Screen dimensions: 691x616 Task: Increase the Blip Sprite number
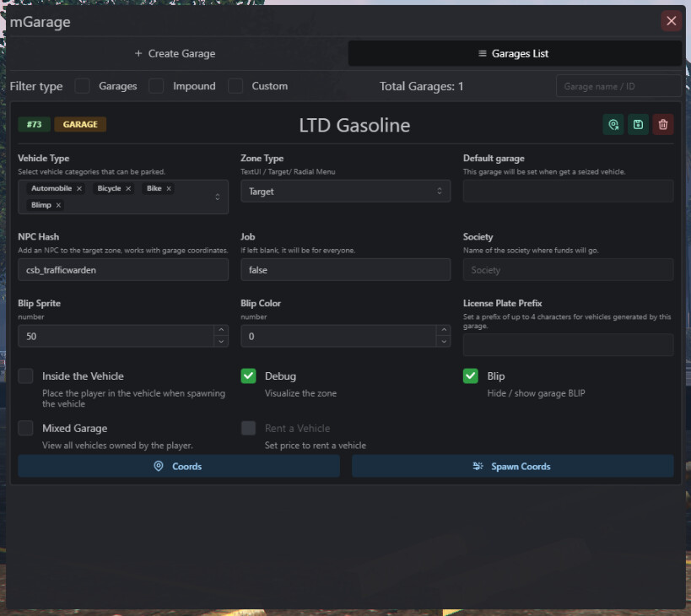pyautogui.click(x=220, y=331)
